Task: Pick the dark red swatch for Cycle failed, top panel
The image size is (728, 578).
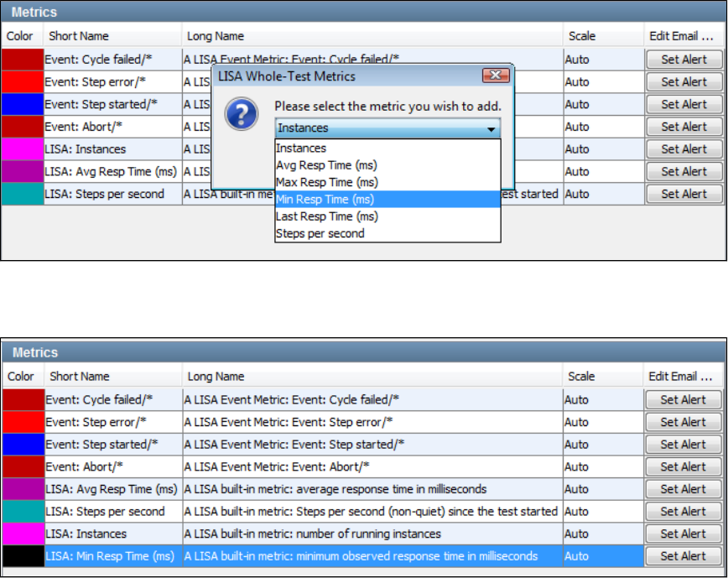Action: click(x=23, y=60)
